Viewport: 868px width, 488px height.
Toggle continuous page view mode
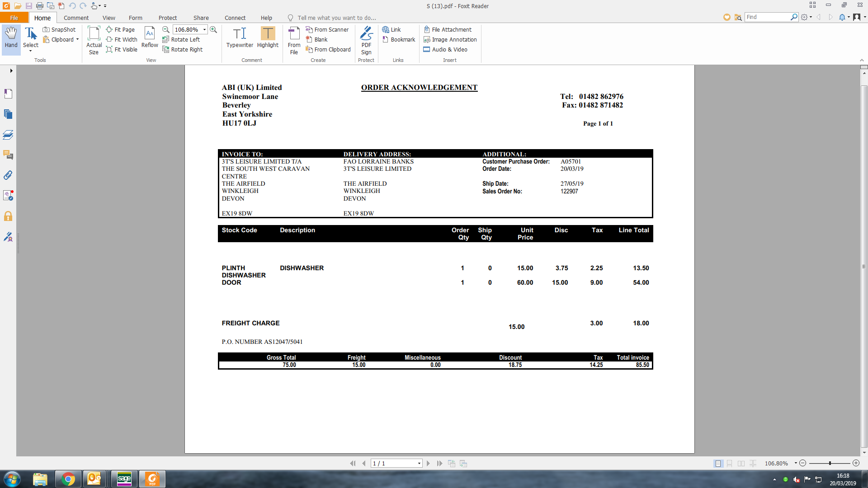click(730, 464)
